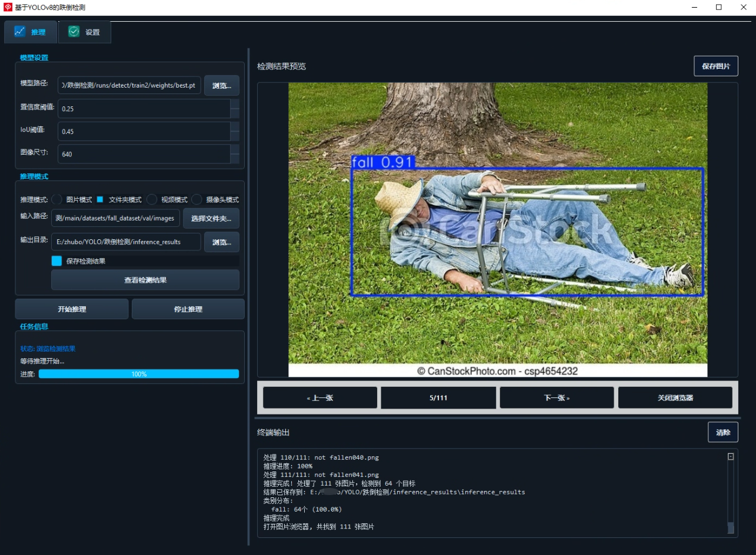Click the 开始推理 button
The height and width of the screenshot is (555, 756).
(x=72, y=309)
